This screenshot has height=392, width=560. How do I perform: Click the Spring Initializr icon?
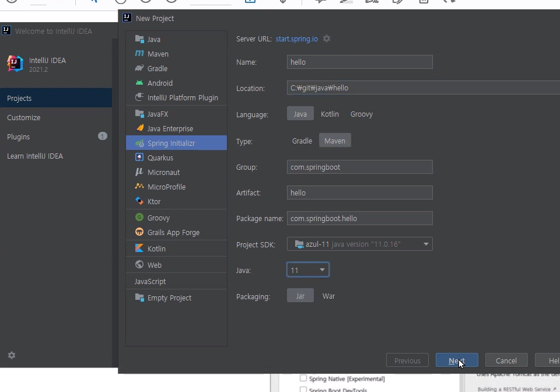139,143
